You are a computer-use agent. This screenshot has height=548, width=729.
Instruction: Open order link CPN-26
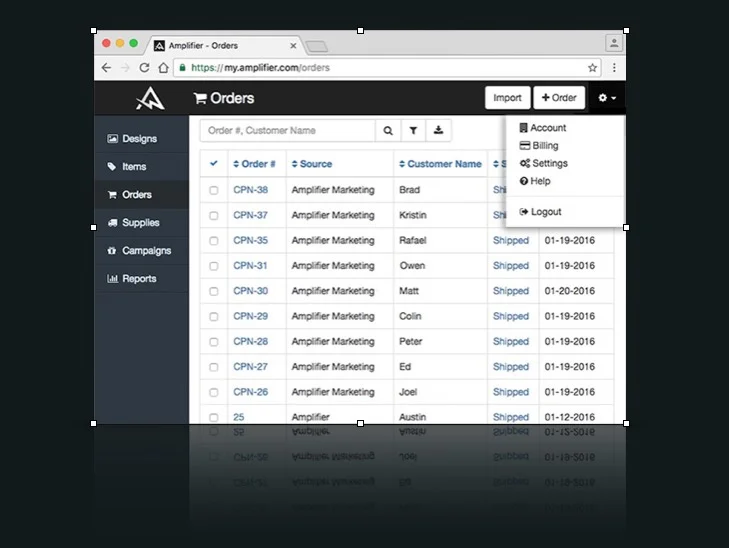click(x=251, y=392)
